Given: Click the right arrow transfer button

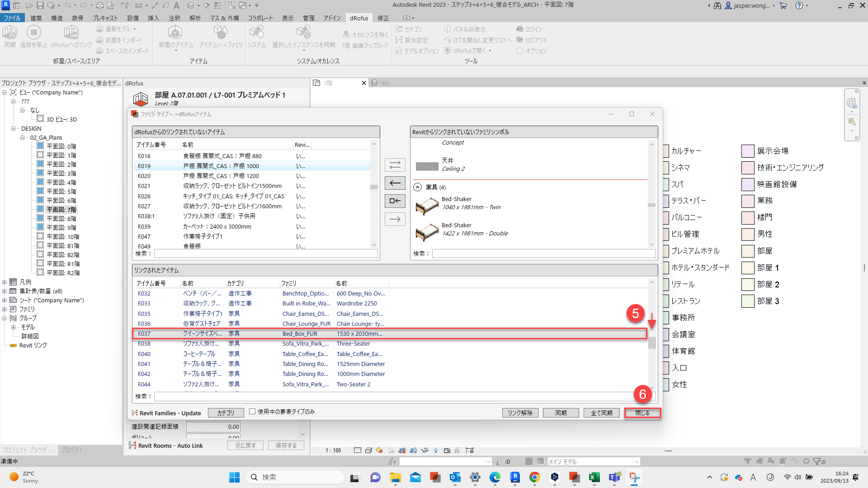Looking at the screenshot, I should click(x=395, y=219).
